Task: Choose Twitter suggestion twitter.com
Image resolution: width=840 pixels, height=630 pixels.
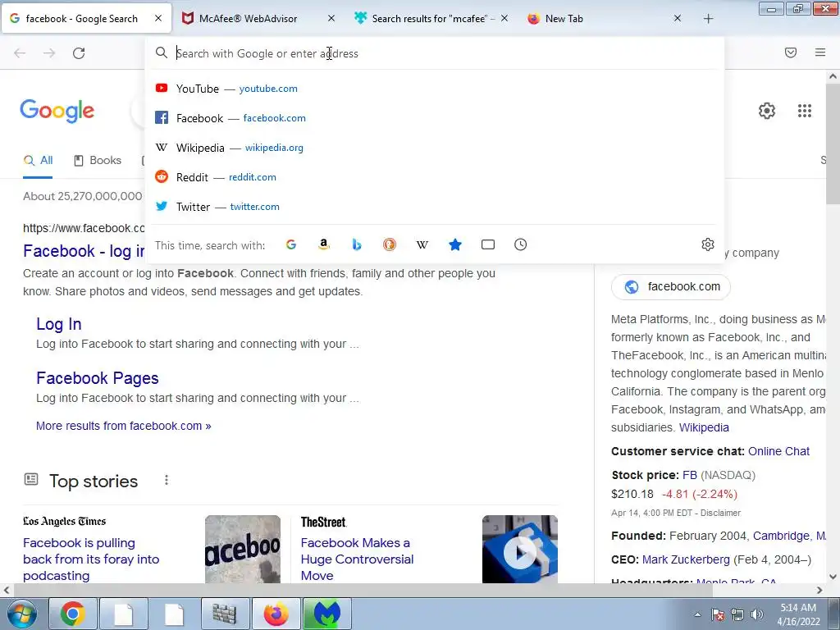Action: (x=435, y=206)
